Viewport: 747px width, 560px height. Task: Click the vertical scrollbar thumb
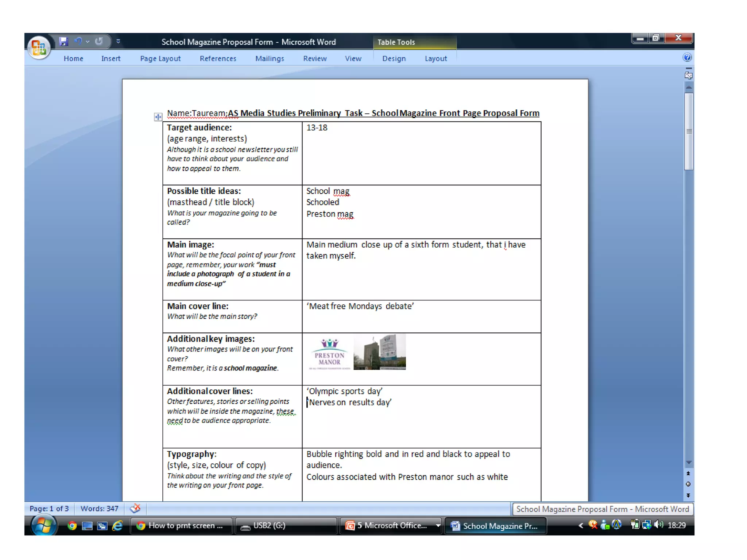point(689,131)
